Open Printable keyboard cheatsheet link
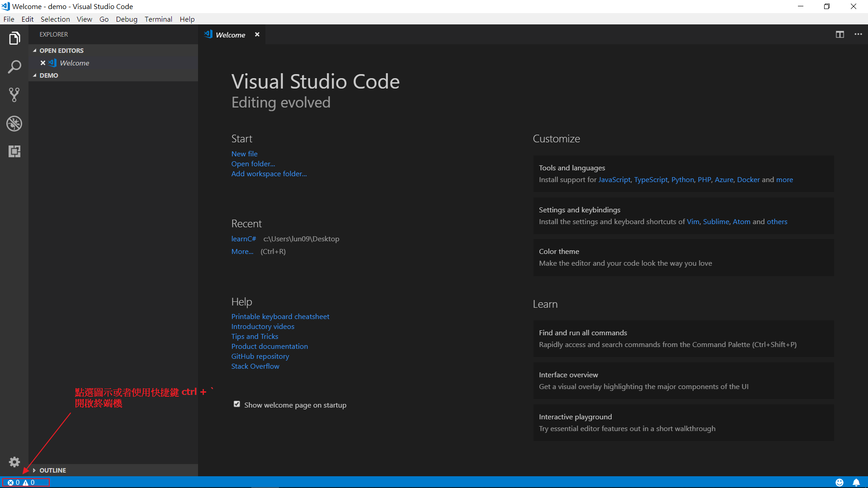Screen dimensions: 868x488 point(280,316)
